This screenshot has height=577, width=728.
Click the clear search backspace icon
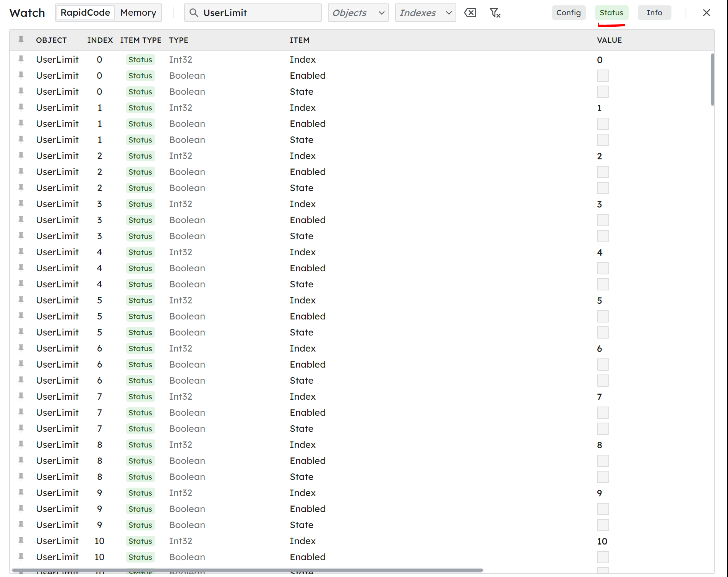click(470, 13)
